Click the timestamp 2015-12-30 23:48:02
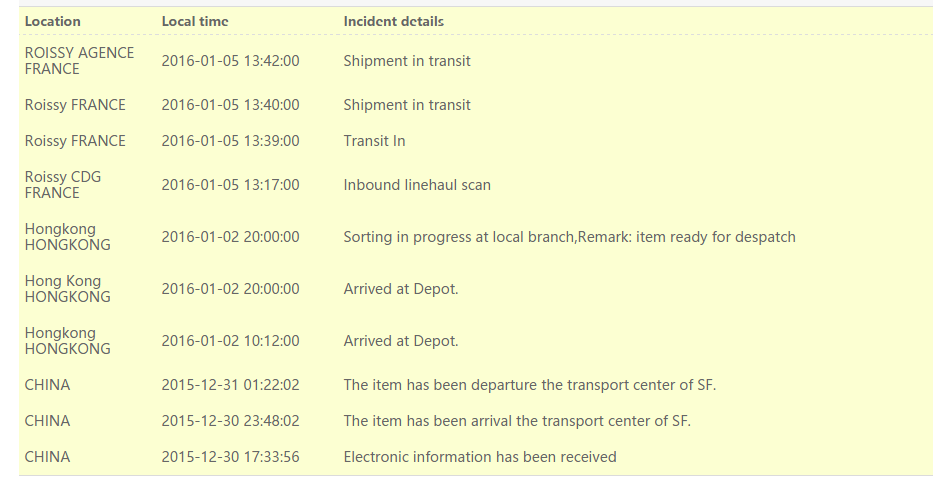This screenshot has height=483, width=952. [x=230, y=421]
